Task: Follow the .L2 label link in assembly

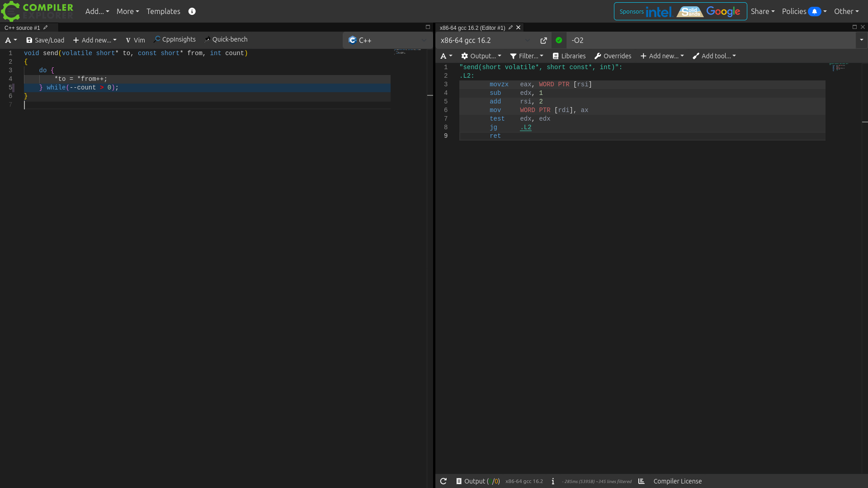Action: (x=526, y=127)
